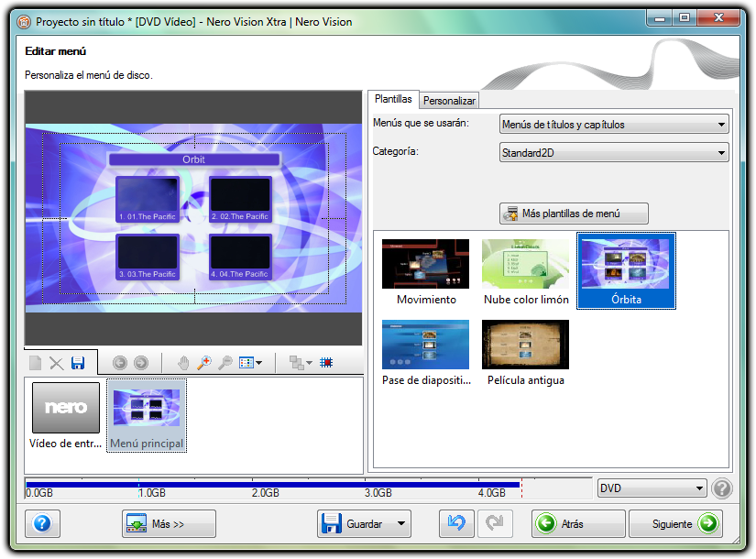Click the gray help icon beside DVD
The height and width of the screenshot is (559, 756).
click(x=722, y=488)
